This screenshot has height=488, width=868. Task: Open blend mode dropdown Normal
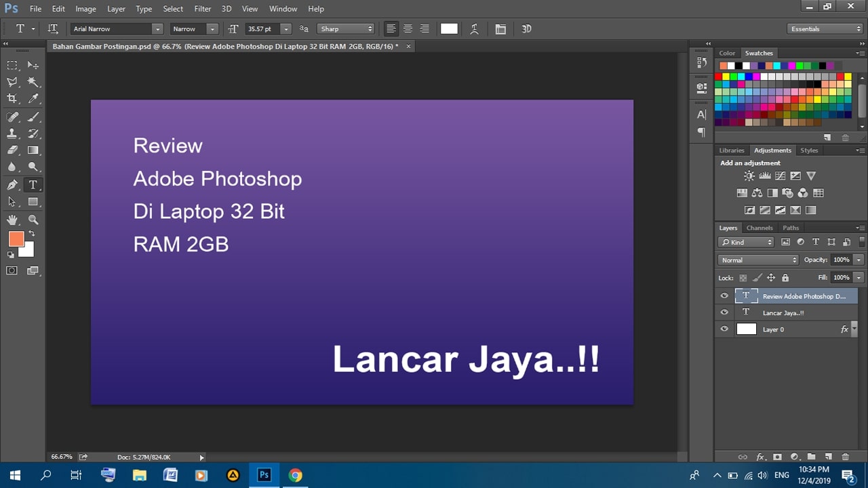pos(758,260)
